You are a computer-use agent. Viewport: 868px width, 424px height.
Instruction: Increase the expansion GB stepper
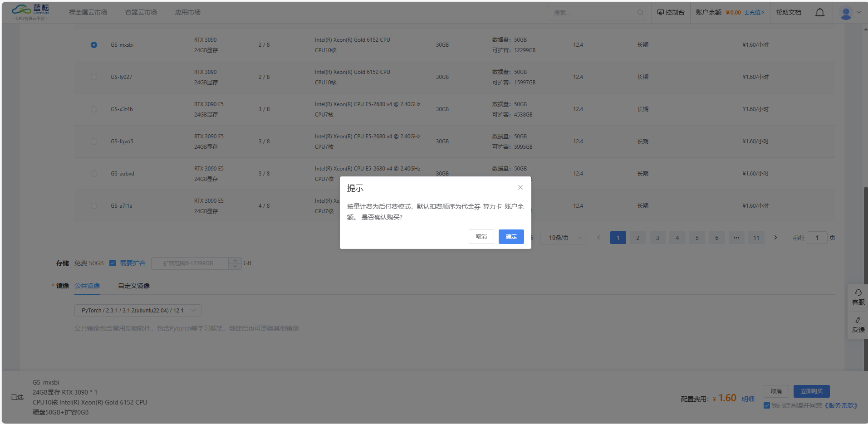click(235, 260)
